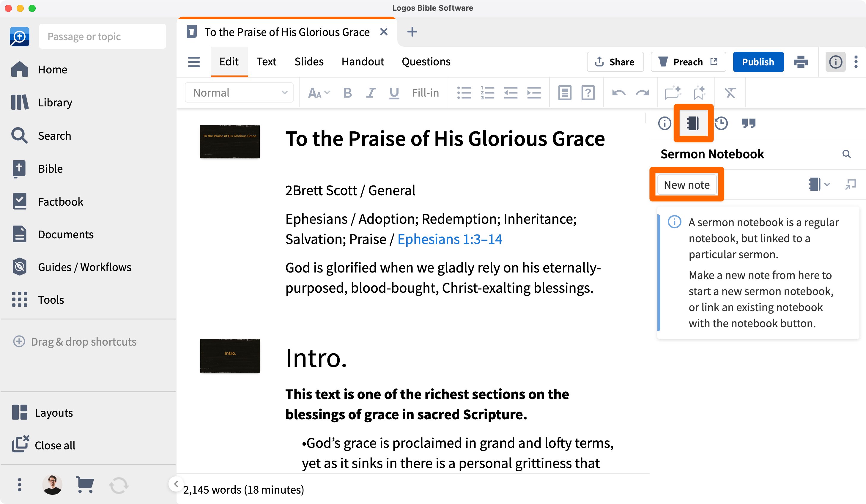Open the sermon panel kebab menu
The height and width of the screenshot is (504, 866).
[x=856, y=62]
